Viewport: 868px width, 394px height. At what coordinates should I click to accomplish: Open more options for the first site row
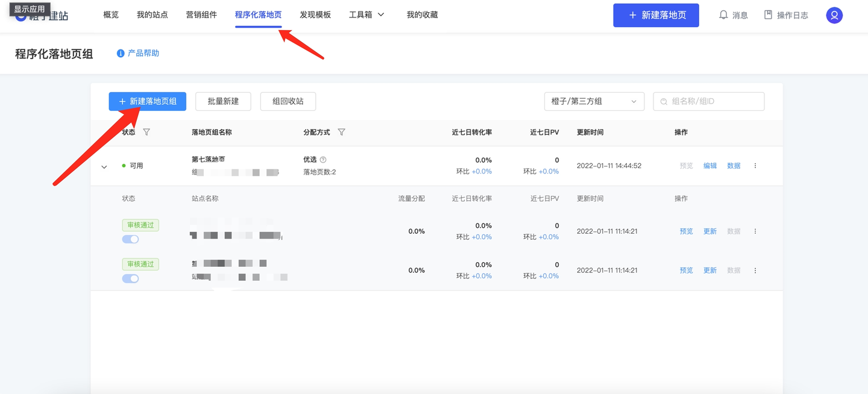(755, 231)
